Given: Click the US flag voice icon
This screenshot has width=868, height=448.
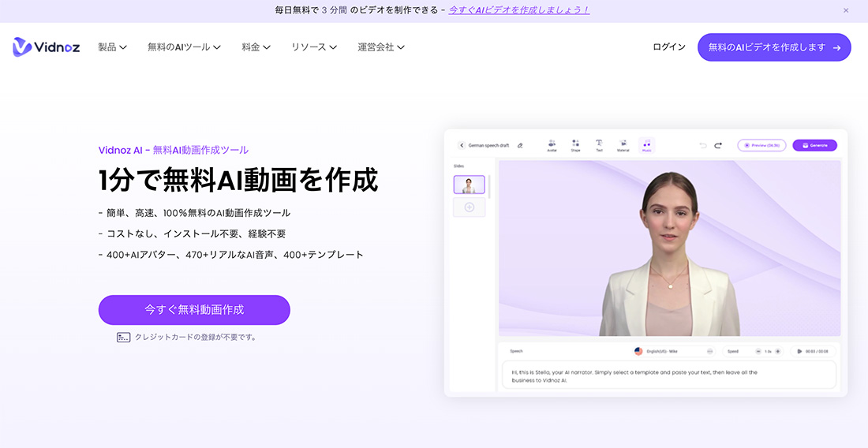Looking at the screenshot, I should 638,351.
